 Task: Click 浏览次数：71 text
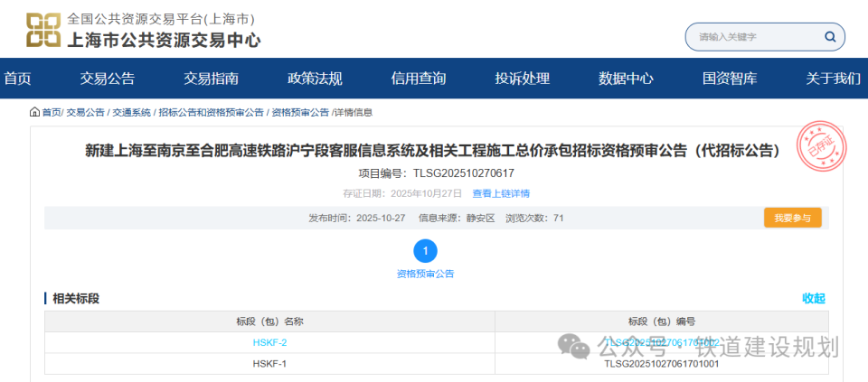[534, 218]
